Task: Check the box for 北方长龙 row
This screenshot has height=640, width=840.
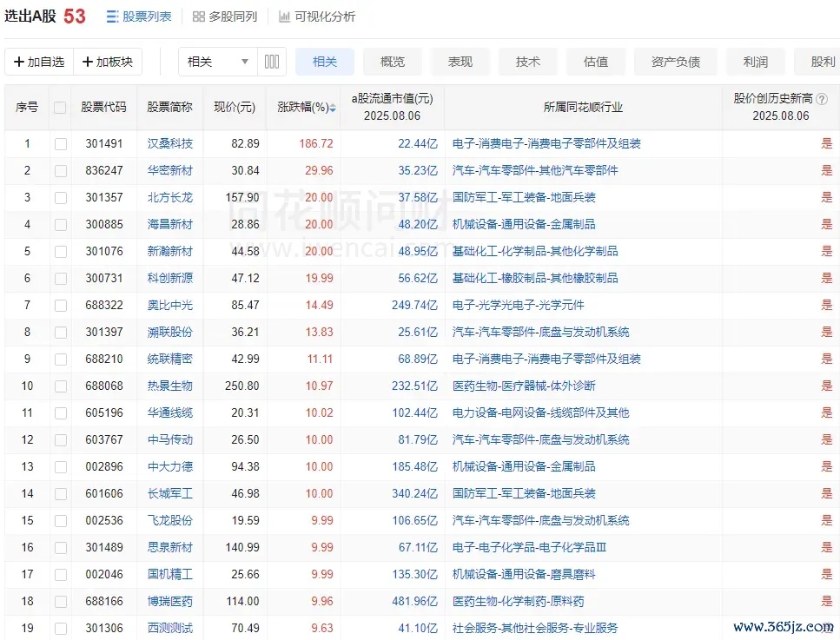Action: point(61,198)
